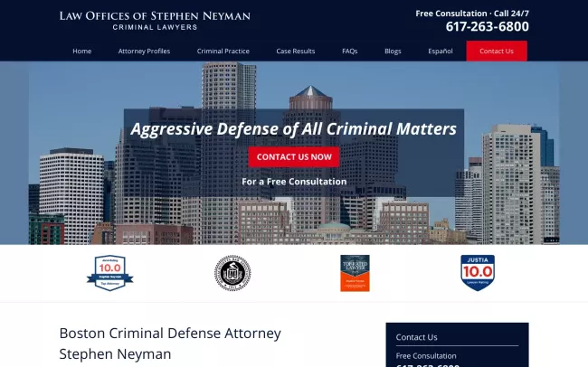This screenshot has width=588, height=367.
Task: Call the 617-263-6800 number in the header
Action: (487, 27)
